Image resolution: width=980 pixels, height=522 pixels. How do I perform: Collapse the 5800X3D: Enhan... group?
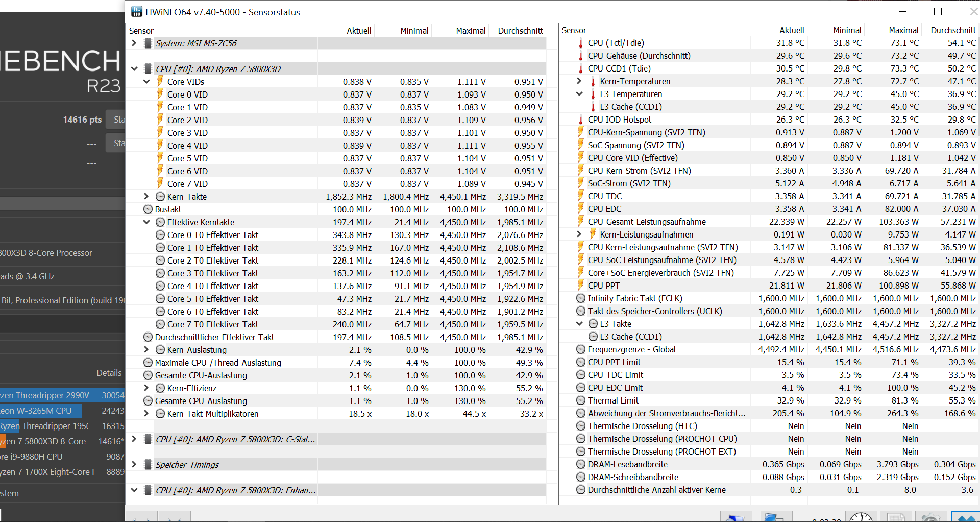134,490
